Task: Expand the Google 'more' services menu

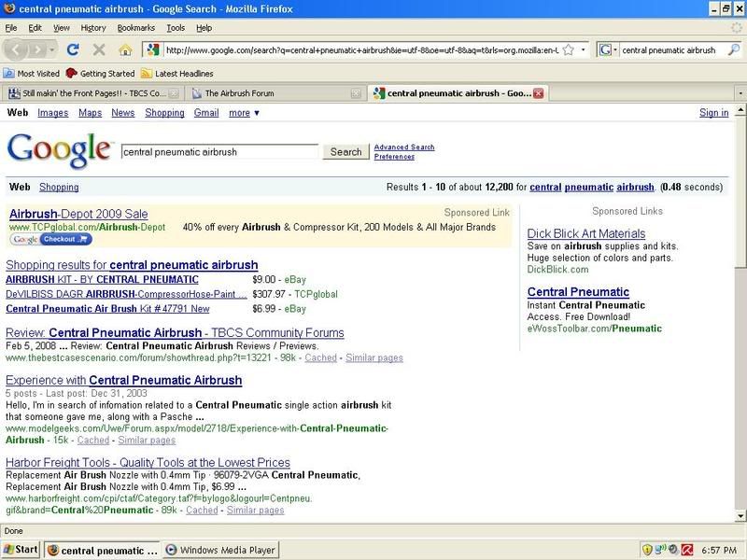Action: (244, 113)
